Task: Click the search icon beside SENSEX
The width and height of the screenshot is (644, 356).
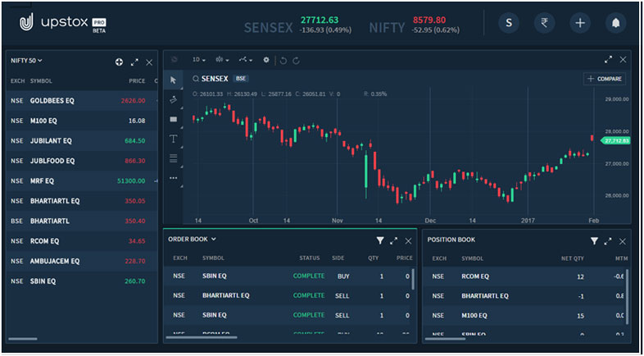Action: [x=196, y=79]
